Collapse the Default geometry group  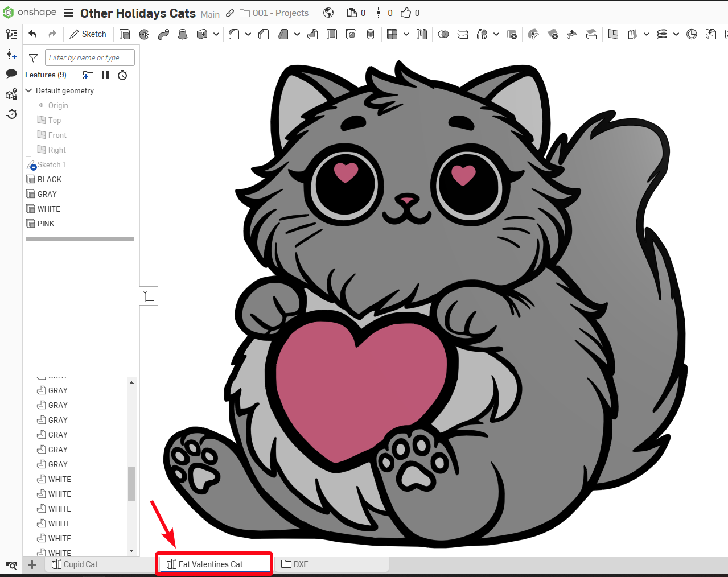29,90
